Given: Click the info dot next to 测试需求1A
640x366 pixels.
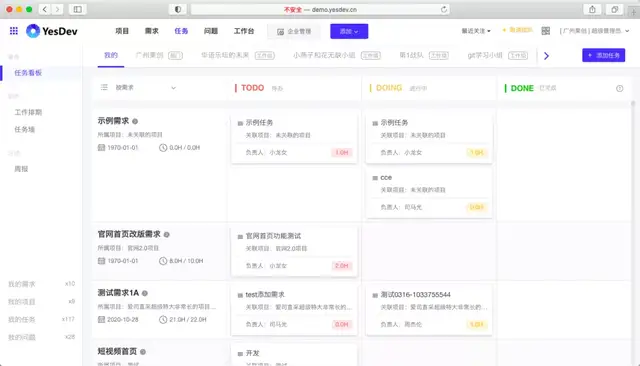Looking at the screenshot, I should (144, 293).
